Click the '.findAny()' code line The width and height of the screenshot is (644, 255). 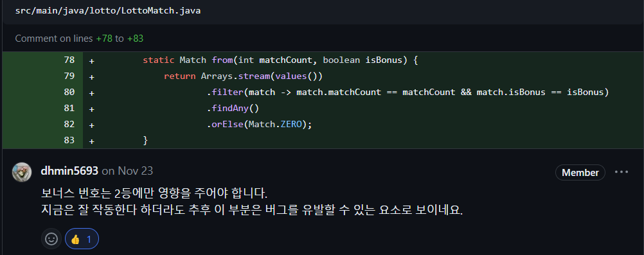coord(233,109)
